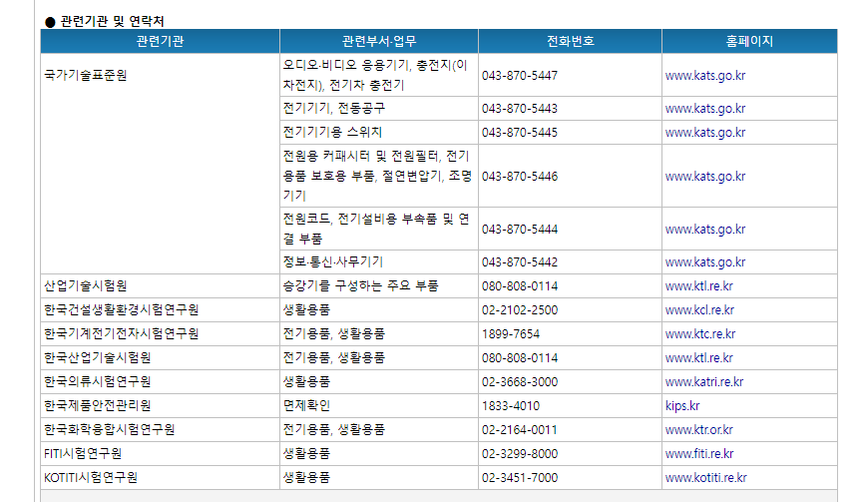Click phone number 02-3299-8000

click(x=519, y=454)
